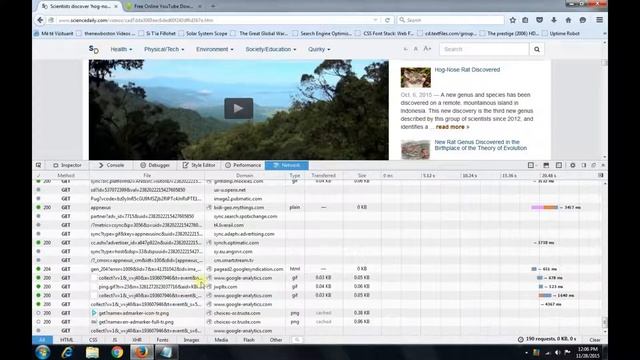Switch to the Free Online YouTube Downloader tab
Viewport: 640px width, 360px height.
(163, 6)
